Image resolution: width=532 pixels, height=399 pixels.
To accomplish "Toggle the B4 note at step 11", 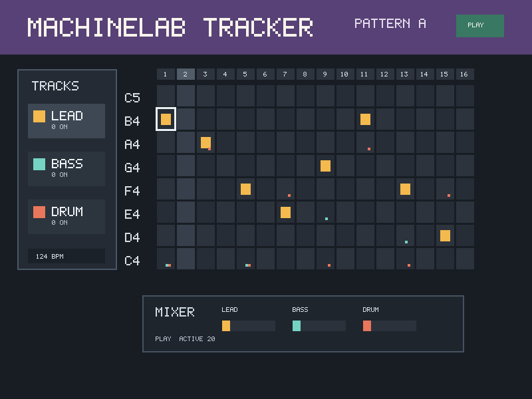I will [x=365, y=119].
